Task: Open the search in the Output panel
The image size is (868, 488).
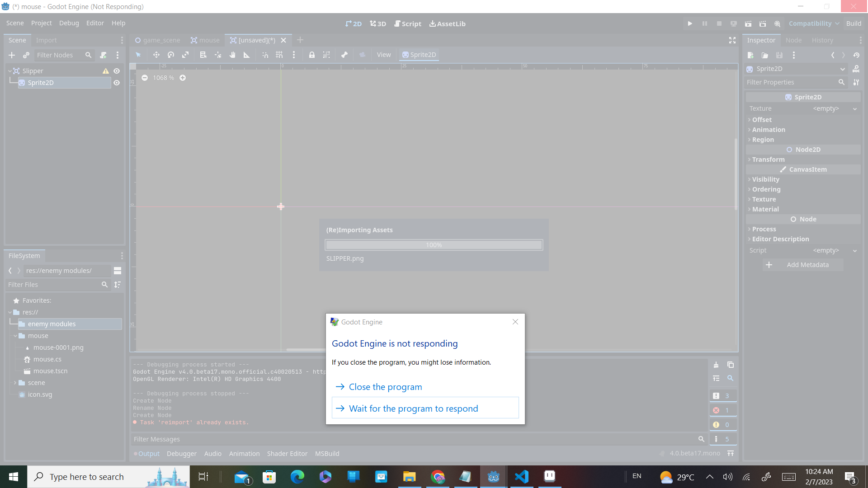Action: pos(731,378)
